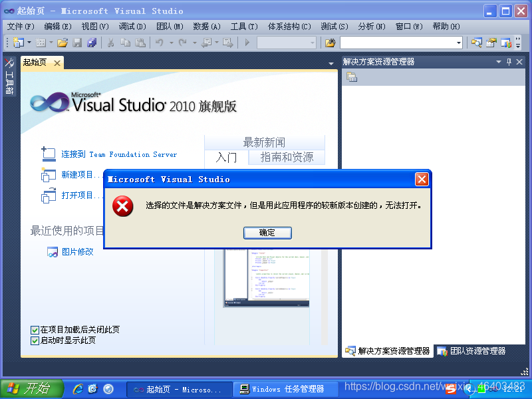
Task: Click the Start Debugging play icon
Action: [247, 43]
